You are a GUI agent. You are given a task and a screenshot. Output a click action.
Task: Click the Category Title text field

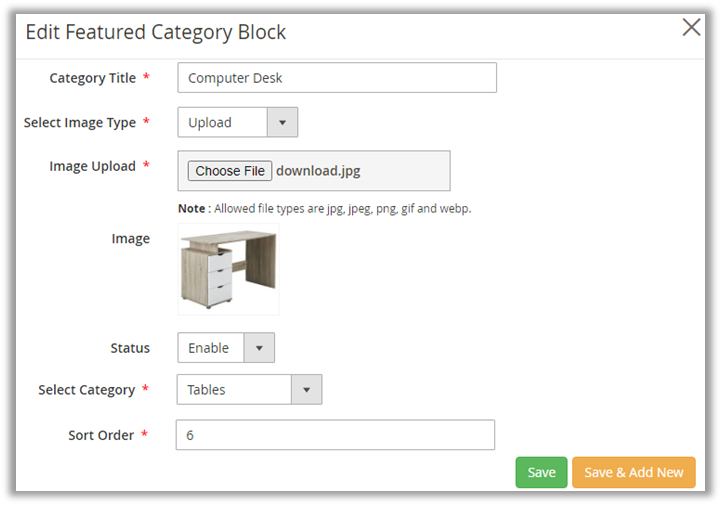pyautogui.click(x=336, y=78)
